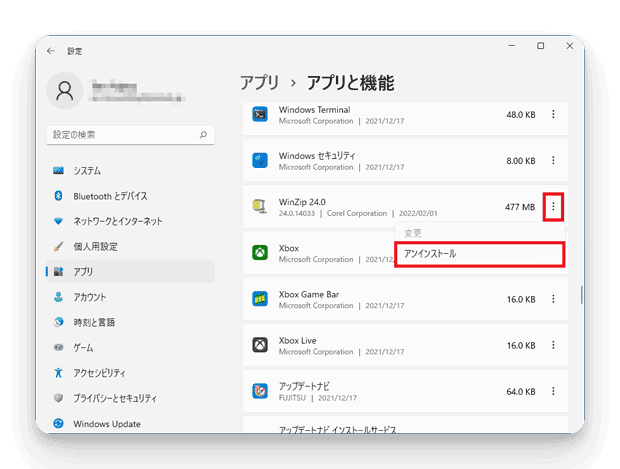Open Bluetooth とデバイス settings
The image size is (620, 469).
point(130,196)
